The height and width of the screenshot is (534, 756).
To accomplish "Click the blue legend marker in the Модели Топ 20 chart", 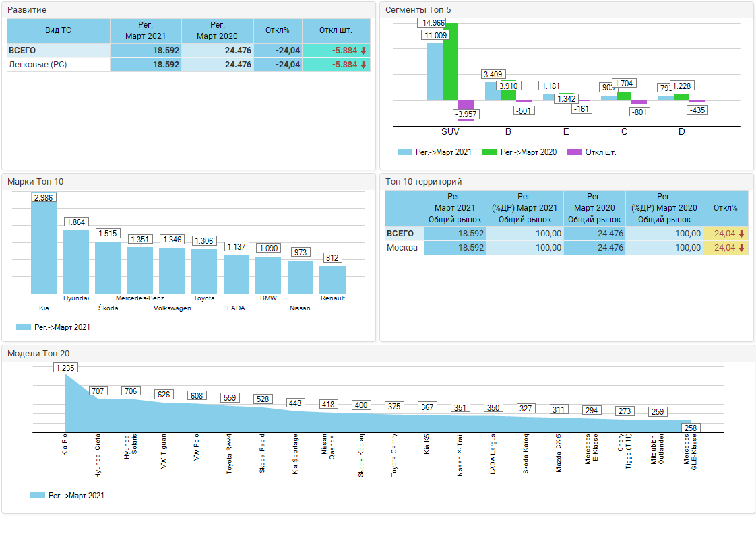I will pos(38,496).
